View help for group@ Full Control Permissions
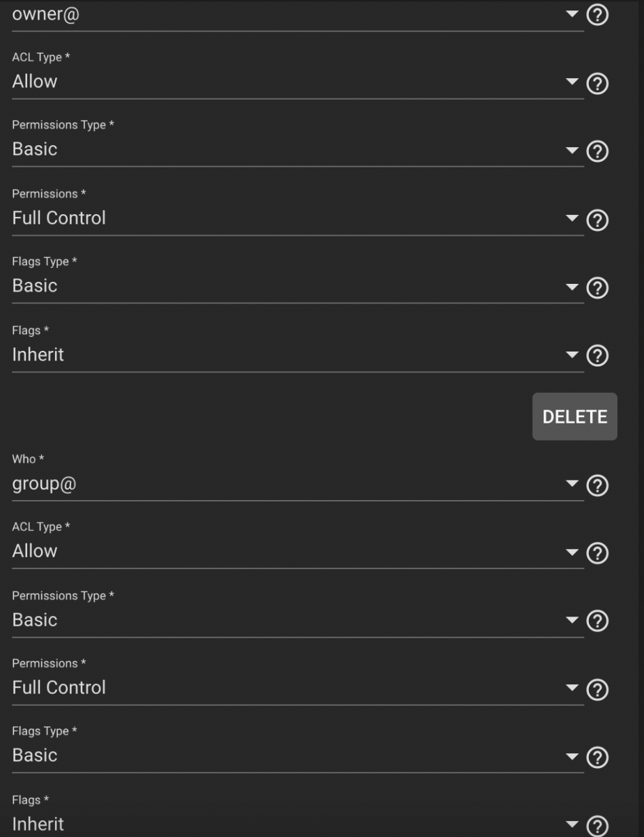 click(597, 690)
